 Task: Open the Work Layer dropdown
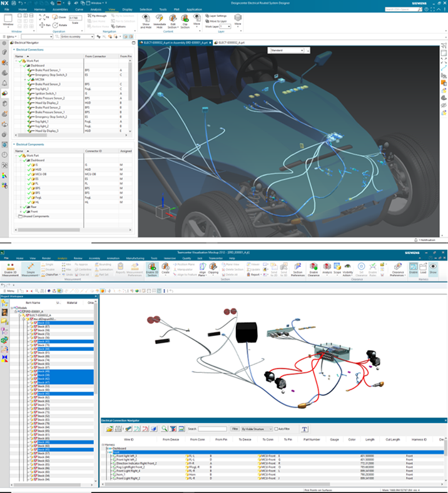pos(225,26)
